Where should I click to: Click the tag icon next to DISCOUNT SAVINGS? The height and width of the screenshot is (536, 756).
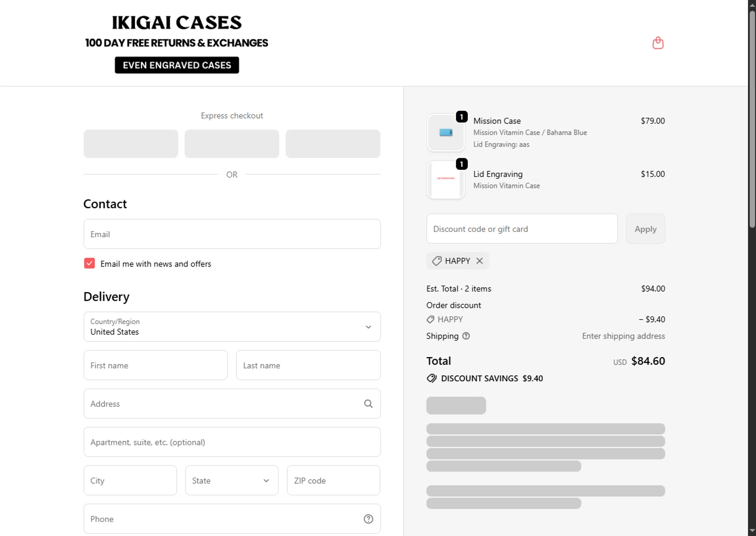(x=432, y=378)
